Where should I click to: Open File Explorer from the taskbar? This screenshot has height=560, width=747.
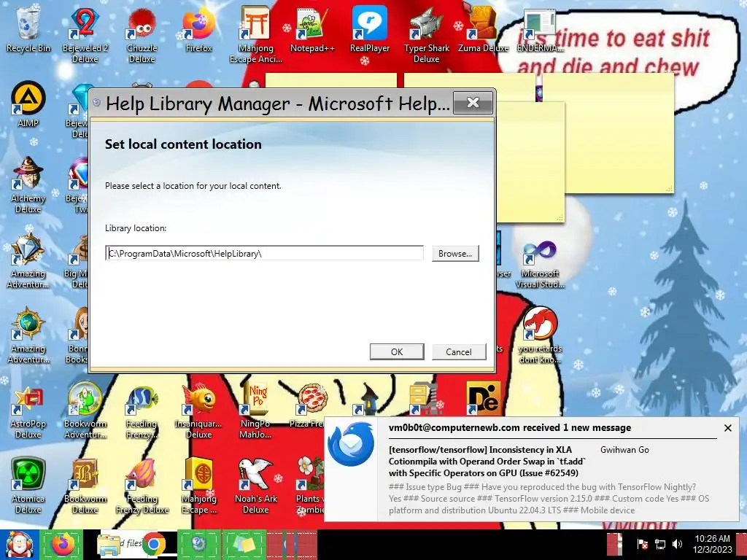point(109,544)
